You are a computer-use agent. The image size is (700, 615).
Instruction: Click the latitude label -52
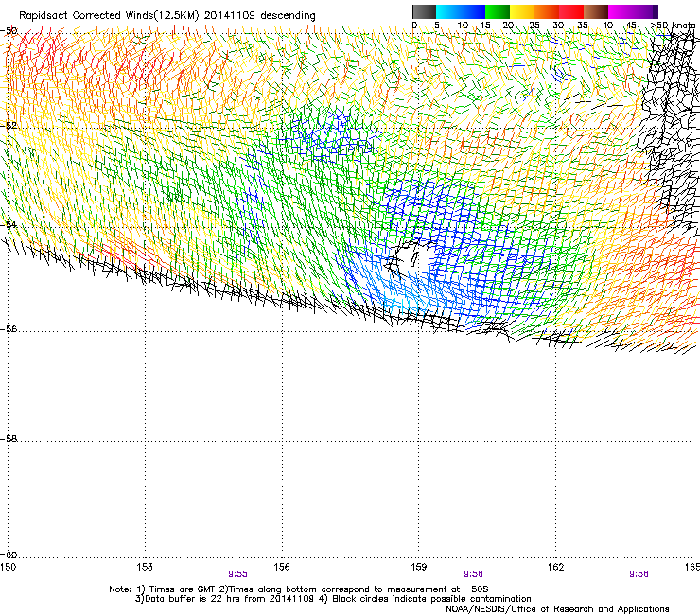(9, 125)
